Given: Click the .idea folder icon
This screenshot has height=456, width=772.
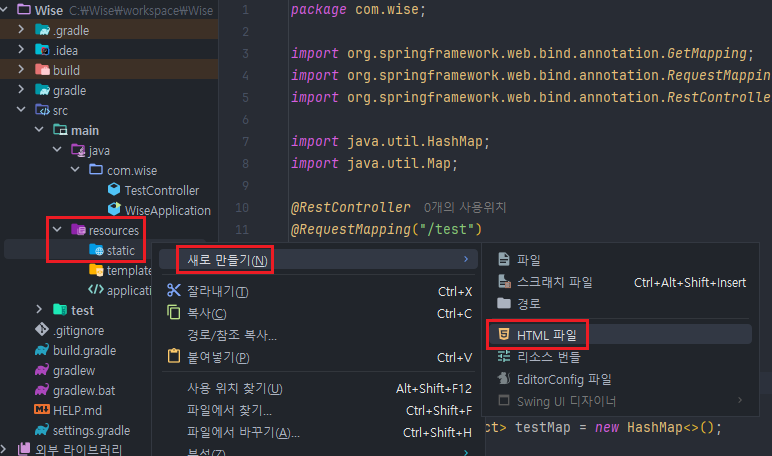Looking at the screenshot, I should pos(42,50).
